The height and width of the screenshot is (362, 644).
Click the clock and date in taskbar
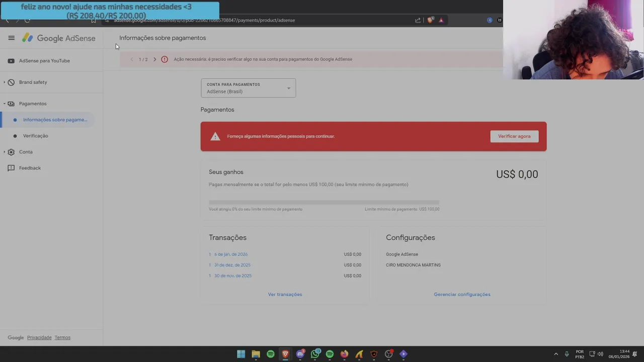[619, 354]
